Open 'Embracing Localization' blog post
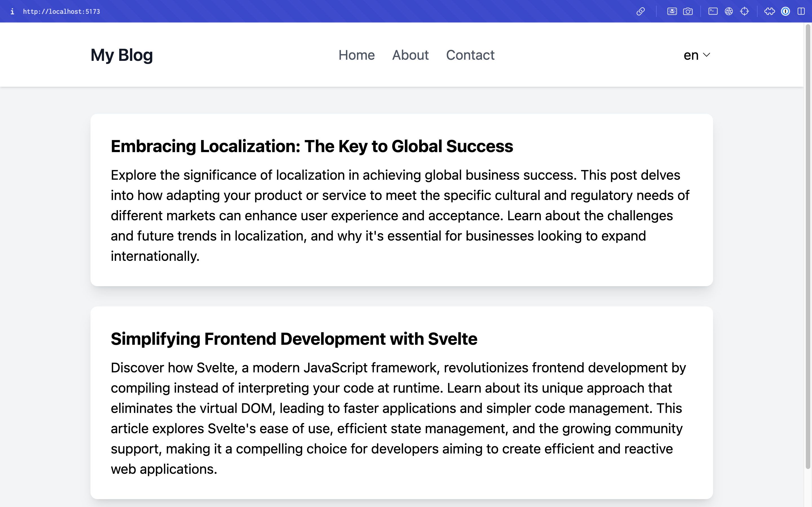Image resolution: width=812 pixels, height=507 pixels. [312, 145]
